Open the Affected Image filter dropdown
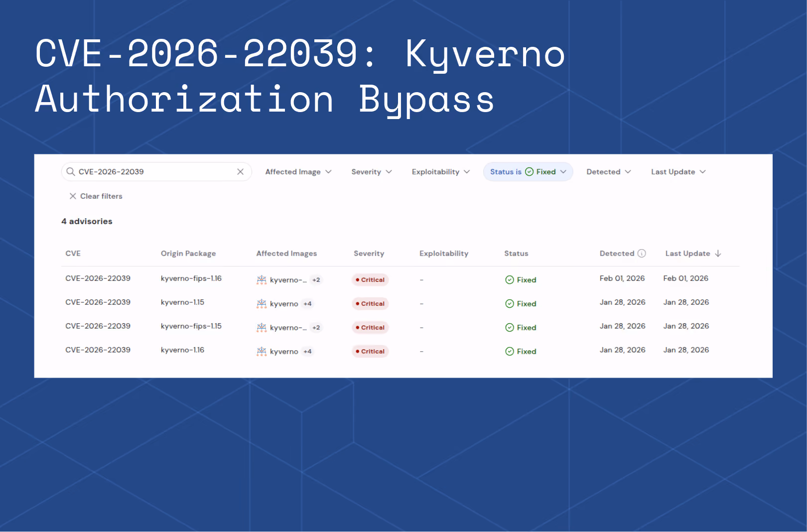This screenshot has width=807, height=532. click(298, 172)
